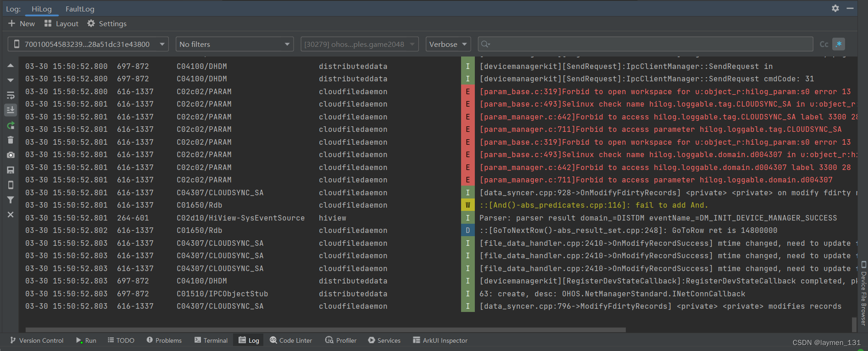868x351 pixels.
Task: Open the Verbose log level dropdown
Action: [x=448, y=44]
